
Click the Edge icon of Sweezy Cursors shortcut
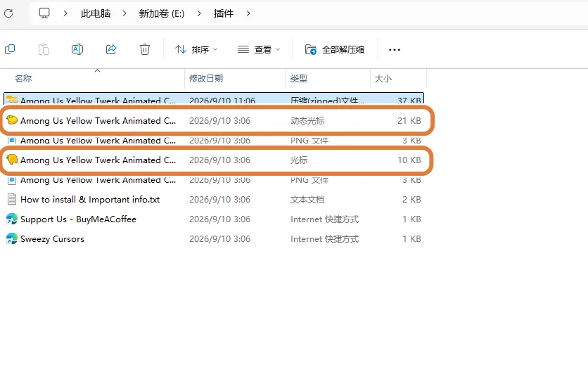pos(12,238)
